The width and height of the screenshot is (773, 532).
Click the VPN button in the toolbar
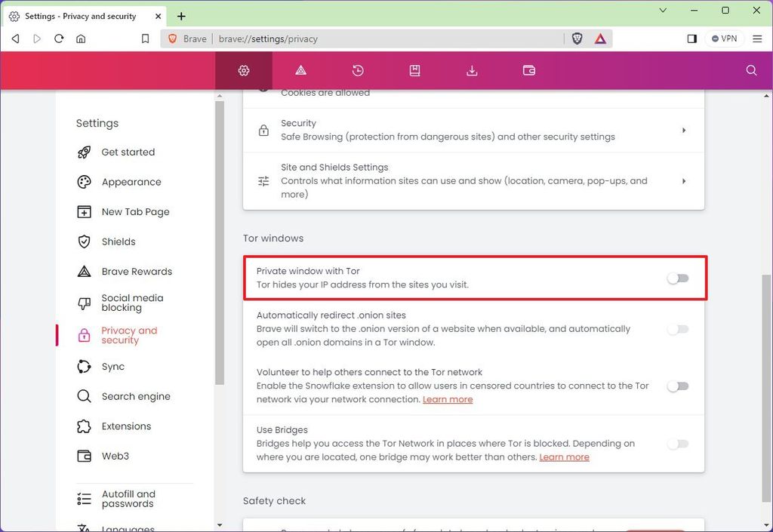[724, 38]
